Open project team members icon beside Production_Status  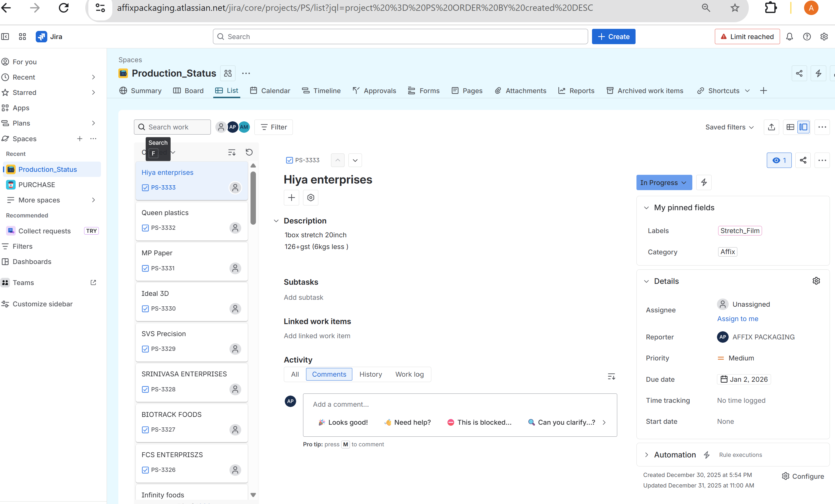tap(228, 73)
